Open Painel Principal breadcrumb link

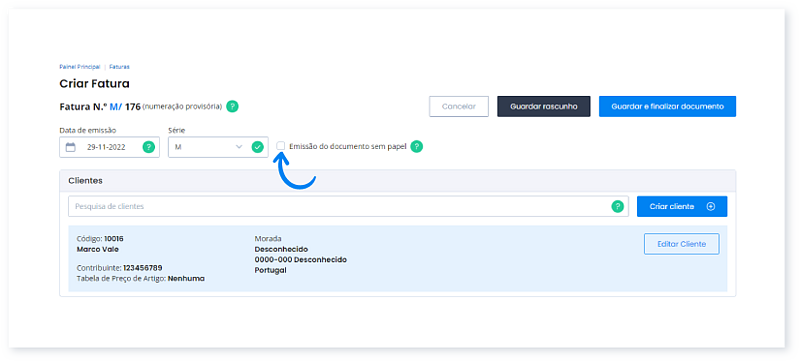pyautogui.click(x=80, y=67)
